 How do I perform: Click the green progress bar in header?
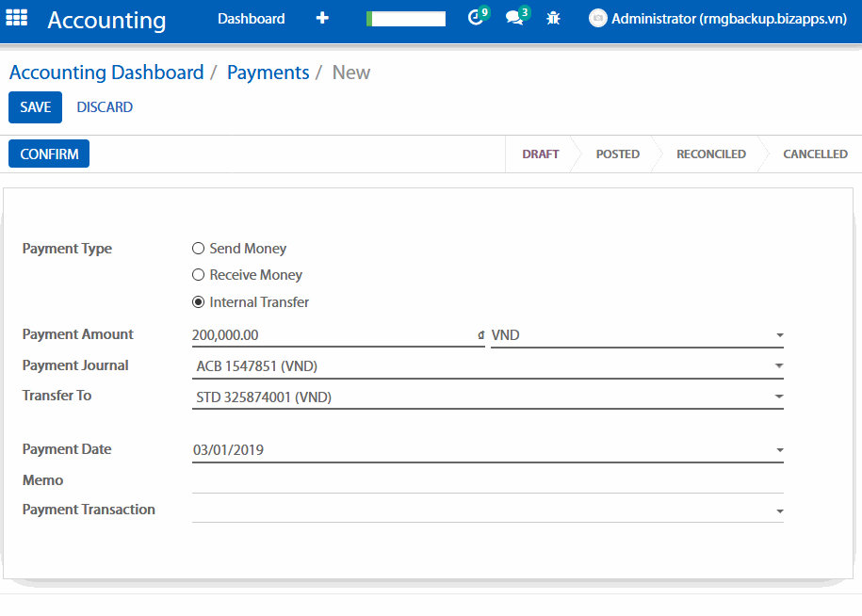point(406,18)
